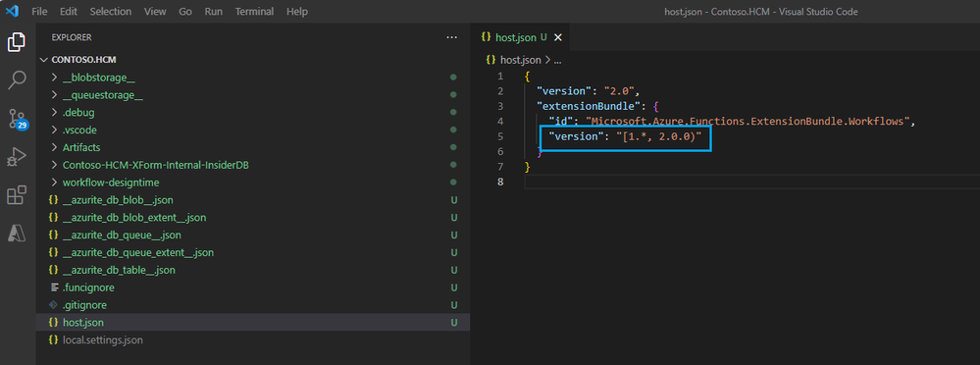980x365 pixels.
Task: Expand the __blobstorage__ folder
Action: [54, 78]
